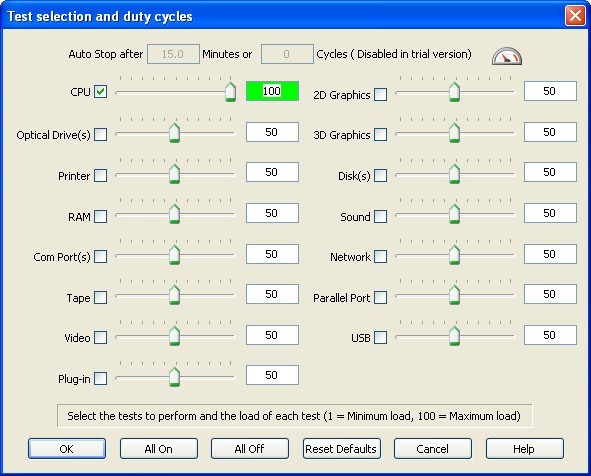Click the Sound duty cycle slider thumb
Image resolution: width=591 pixels, height=476 pixels.
point(455,214)
